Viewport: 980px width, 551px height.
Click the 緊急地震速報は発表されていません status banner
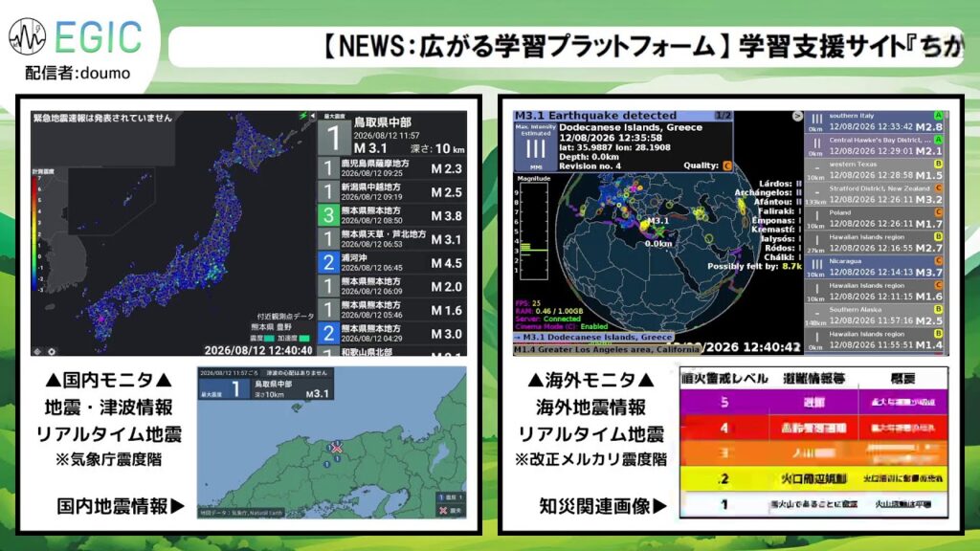click(x=102, y=118)
